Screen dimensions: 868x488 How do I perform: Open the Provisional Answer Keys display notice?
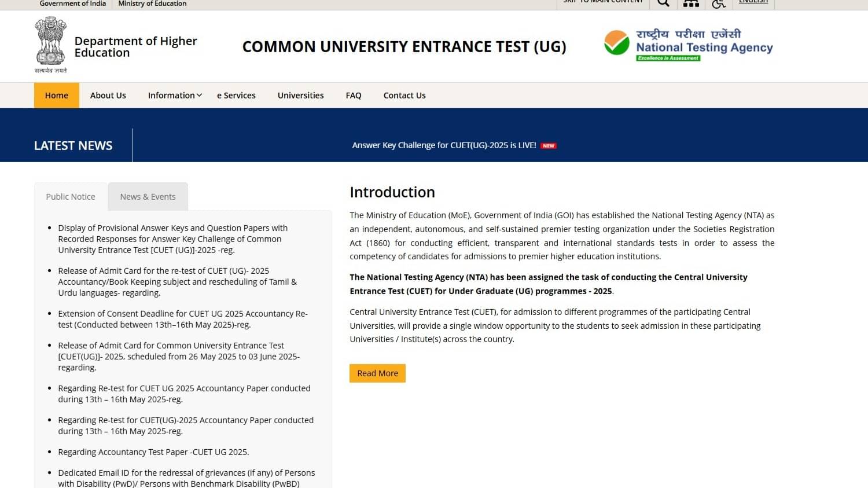pos(172,239)
